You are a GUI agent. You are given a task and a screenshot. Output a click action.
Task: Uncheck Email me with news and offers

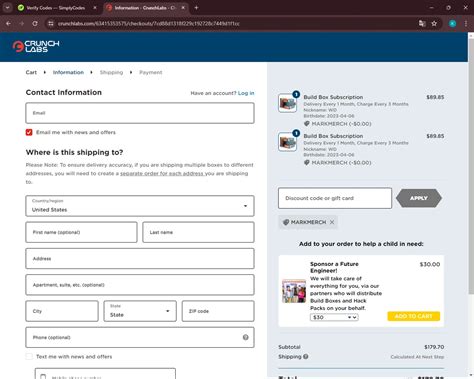(29, 132)
